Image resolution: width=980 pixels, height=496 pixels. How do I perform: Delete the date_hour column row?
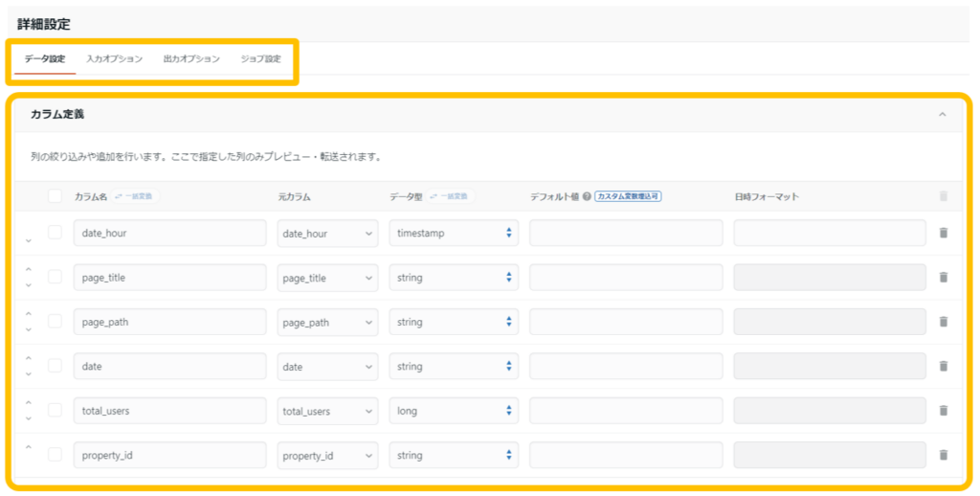point(943,233)
